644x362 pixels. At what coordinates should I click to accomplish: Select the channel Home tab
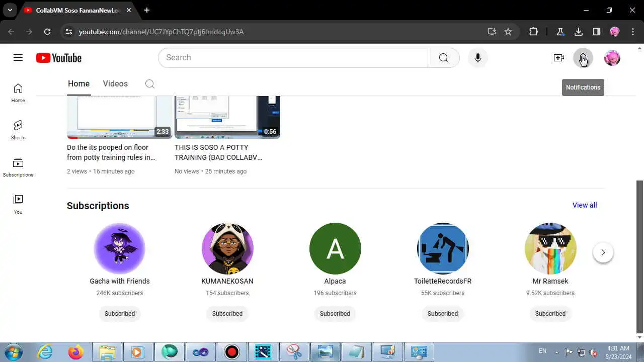pyautogui.click(x=78, y=84)
